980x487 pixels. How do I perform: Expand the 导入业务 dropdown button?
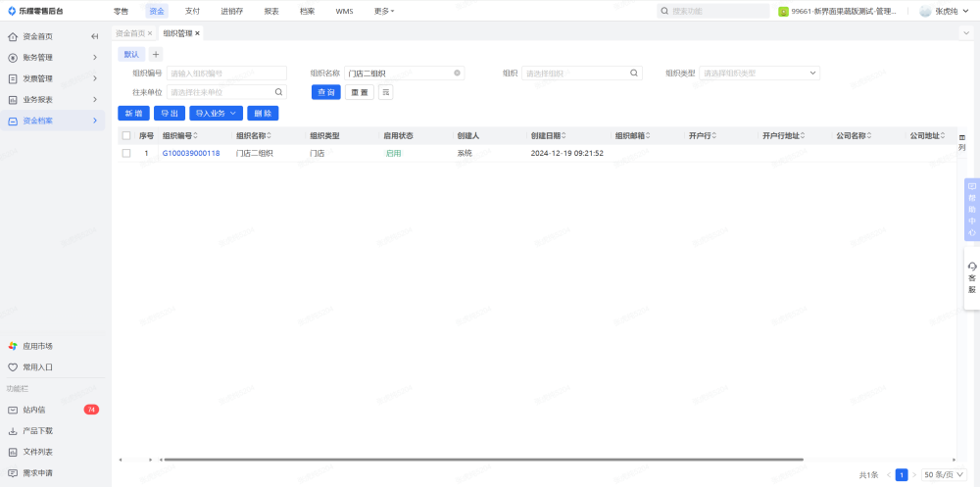[x=216, y=113]
